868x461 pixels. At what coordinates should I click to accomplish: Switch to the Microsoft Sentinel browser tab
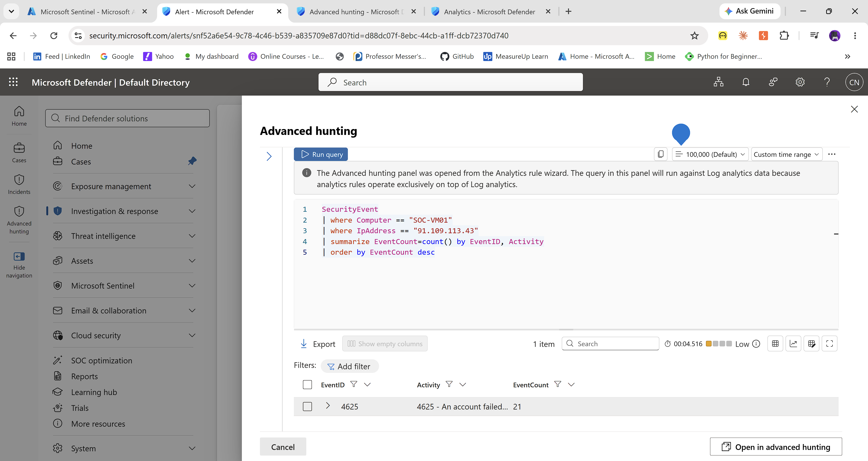[88, 12]
